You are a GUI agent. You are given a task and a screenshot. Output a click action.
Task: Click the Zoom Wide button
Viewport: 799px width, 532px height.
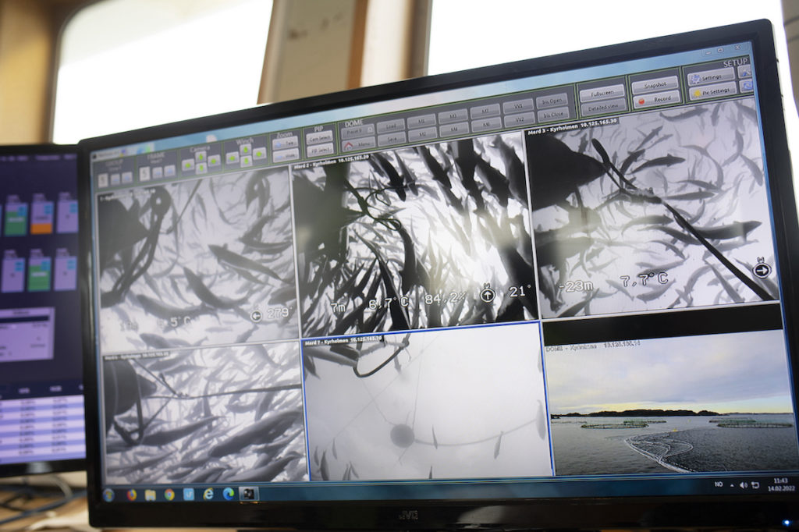[286, 155]
